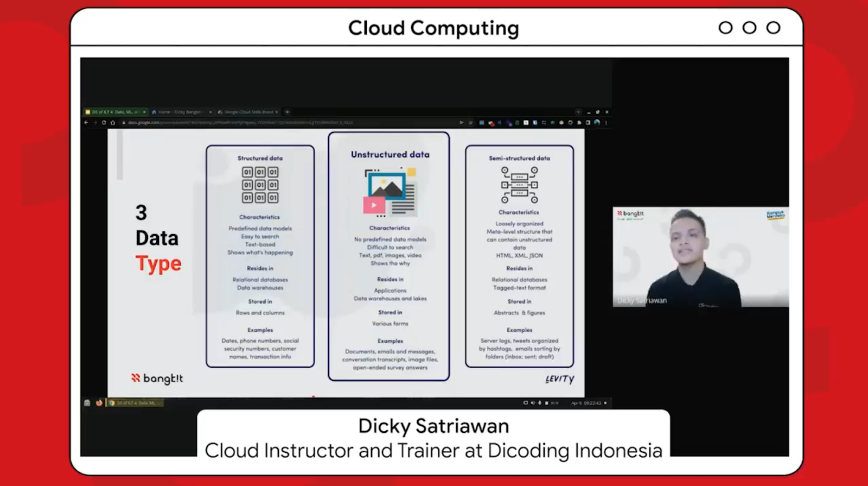Go to the browser home page icon

112,123
